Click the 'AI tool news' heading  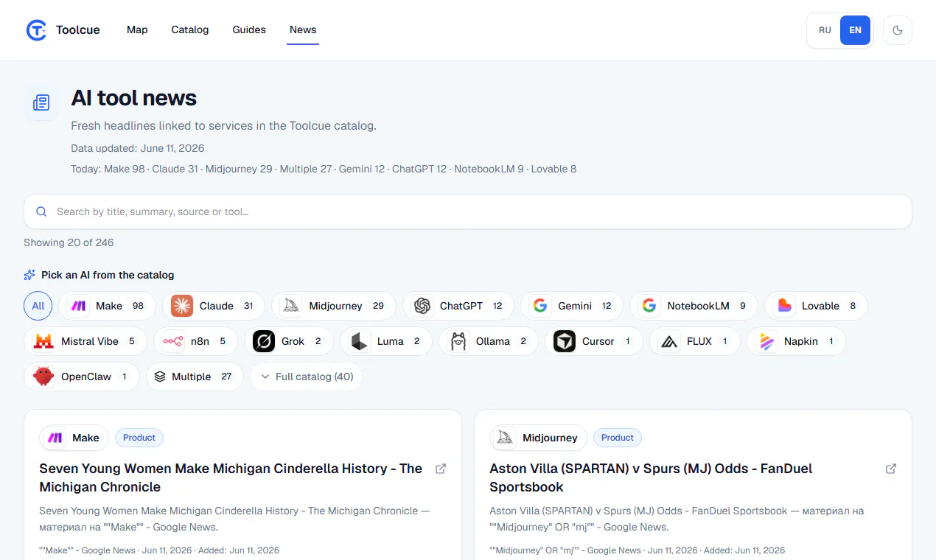[x=134, y=98]
